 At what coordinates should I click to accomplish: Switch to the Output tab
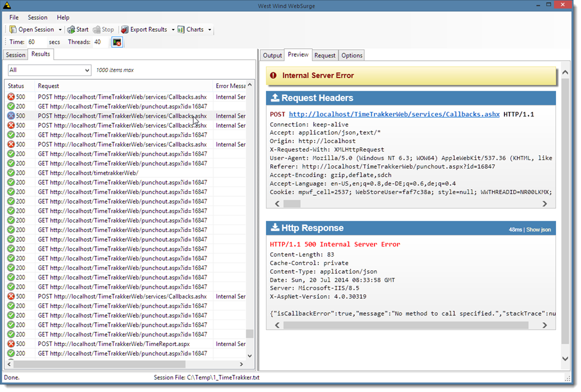pyautogui.click(x=272, y=55)
